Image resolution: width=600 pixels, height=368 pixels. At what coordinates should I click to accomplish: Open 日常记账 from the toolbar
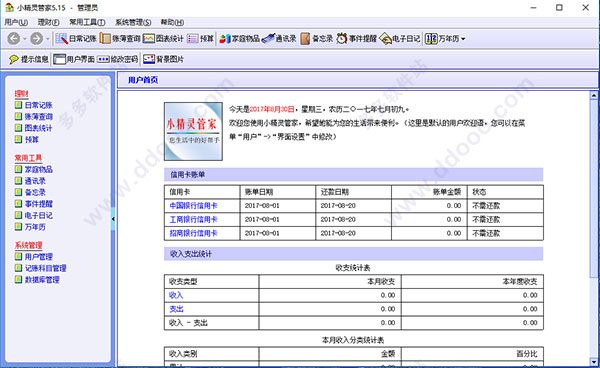pyautogui.click(x=76, y=38)
